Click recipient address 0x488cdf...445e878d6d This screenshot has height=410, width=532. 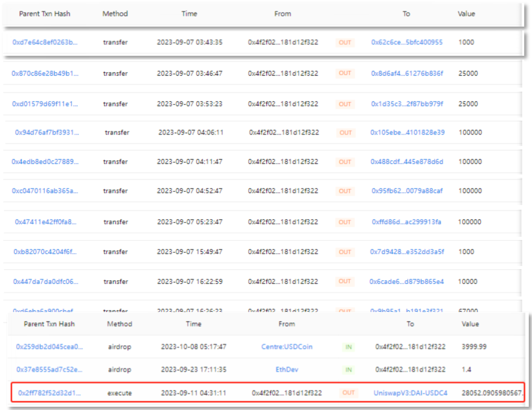coord(407,162)
